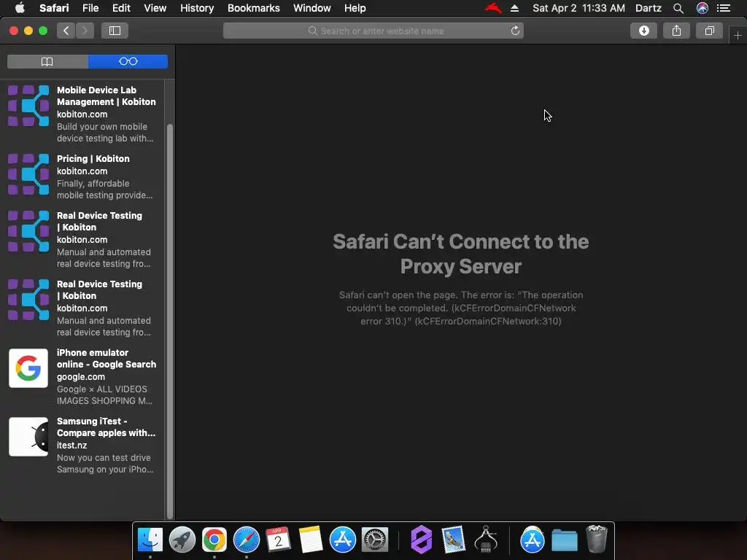747x560 pixels.
Task: Show the tab overview button
Action: [709, 31]
